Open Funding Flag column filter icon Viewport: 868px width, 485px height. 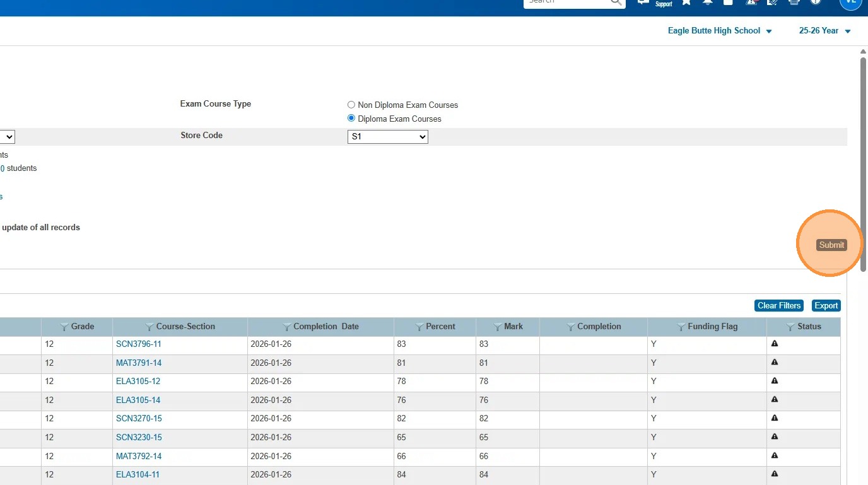(681, 327)
